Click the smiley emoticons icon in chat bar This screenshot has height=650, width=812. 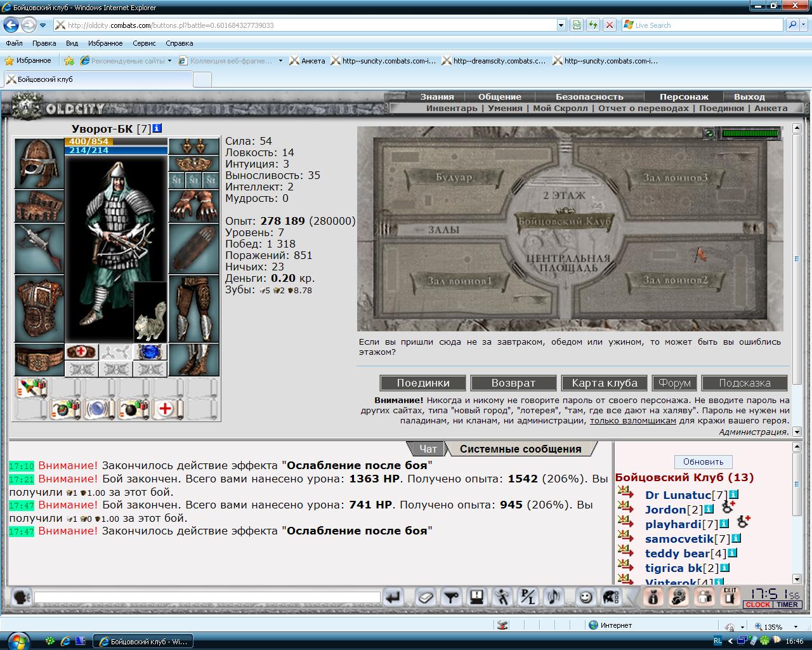(x=586, y=597)
